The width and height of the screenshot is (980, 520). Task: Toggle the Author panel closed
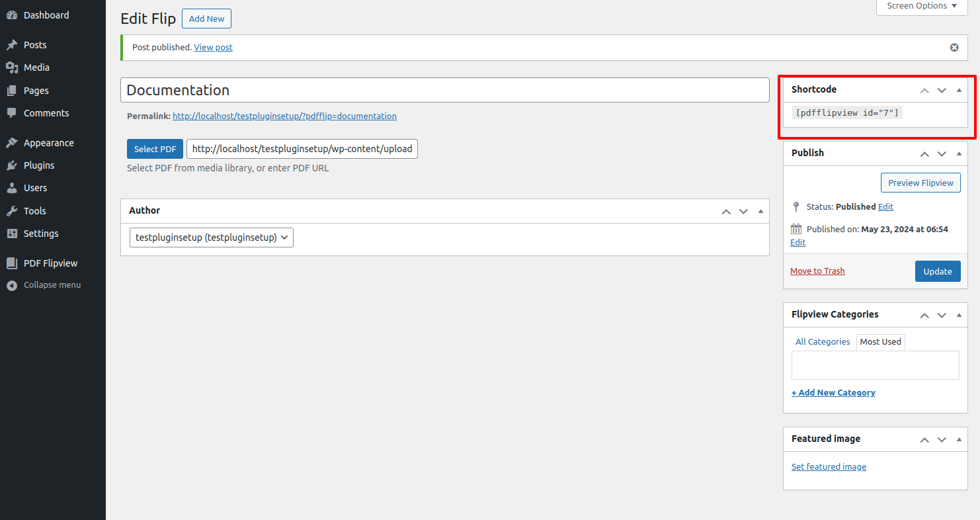point(760,211)
